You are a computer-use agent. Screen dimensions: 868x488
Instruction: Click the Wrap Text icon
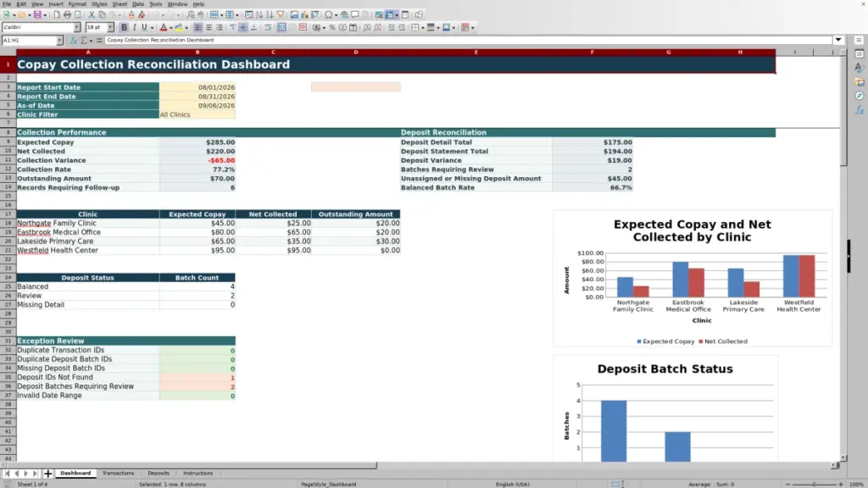pyautogui.click(x=268, y=27)
